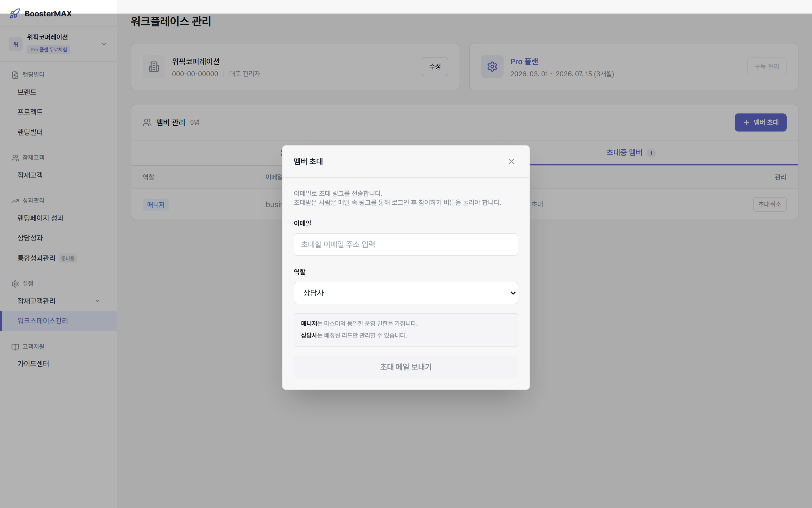Click the 구독 관리 button
The width and height of the screenshot is (812, 508).
tap(767, 67)
